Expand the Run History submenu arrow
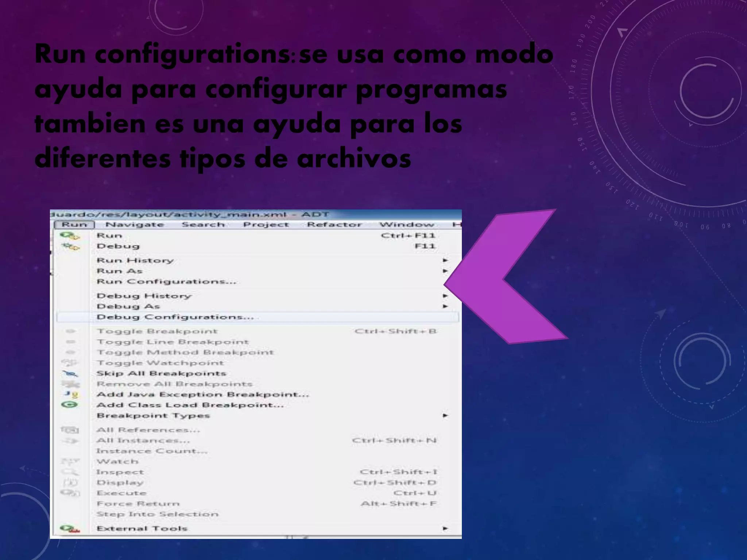This screenshot has height=560, width=747. point(445,260)
